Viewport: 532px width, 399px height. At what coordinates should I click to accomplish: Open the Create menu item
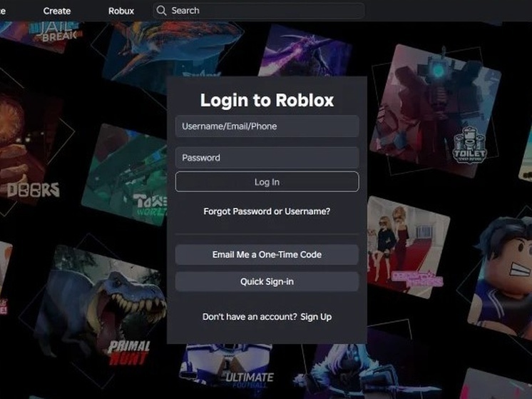tap(56, 11)
